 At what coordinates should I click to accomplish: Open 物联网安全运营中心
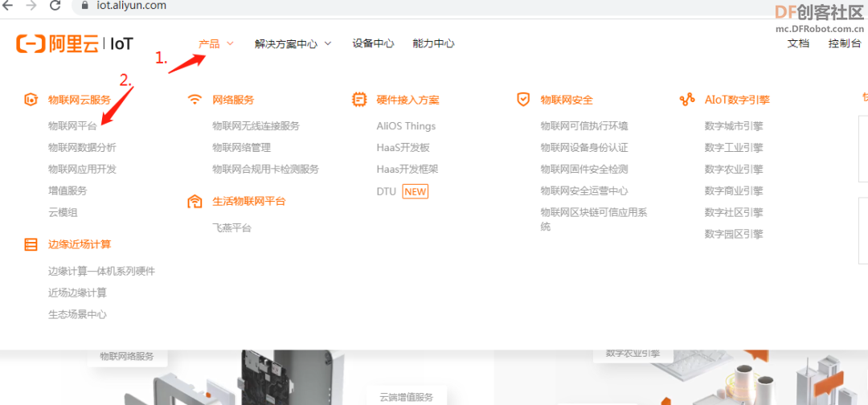(x=584, y=191)
